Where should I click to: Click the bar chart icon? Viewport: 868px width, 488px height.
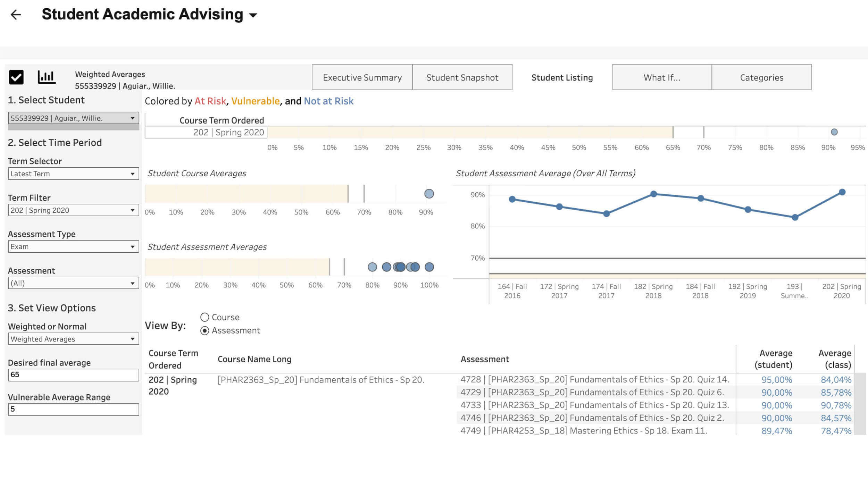pyautogui.click(x=47, y=77)
